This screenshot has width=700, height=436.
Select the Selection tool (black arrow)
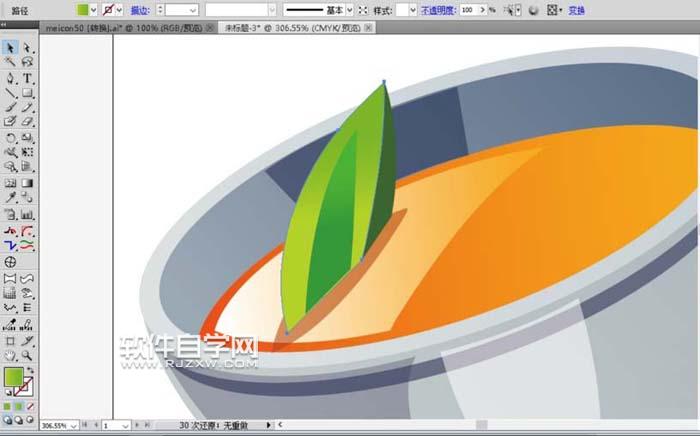point(10,48)
